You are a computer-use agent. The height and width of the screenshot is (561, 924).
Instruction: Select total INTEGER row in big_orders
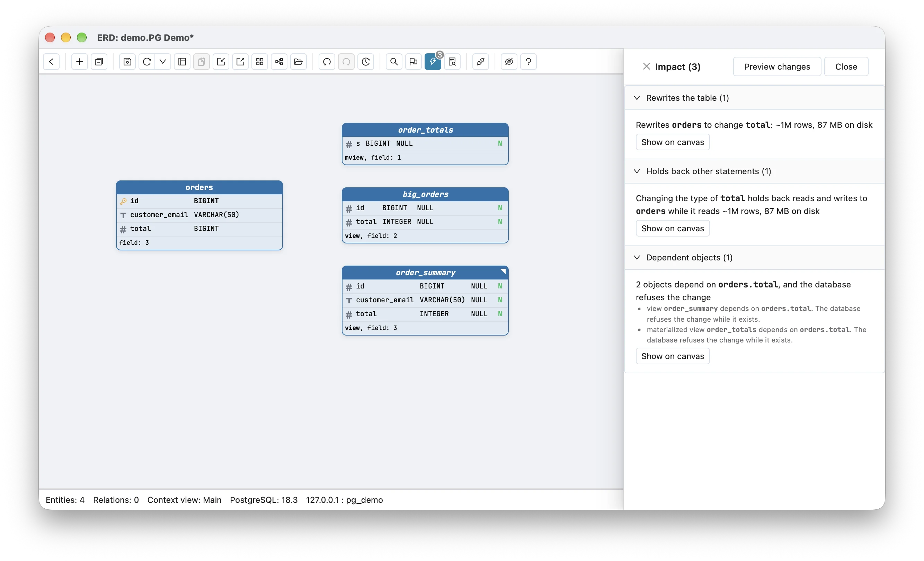[425, 222]
